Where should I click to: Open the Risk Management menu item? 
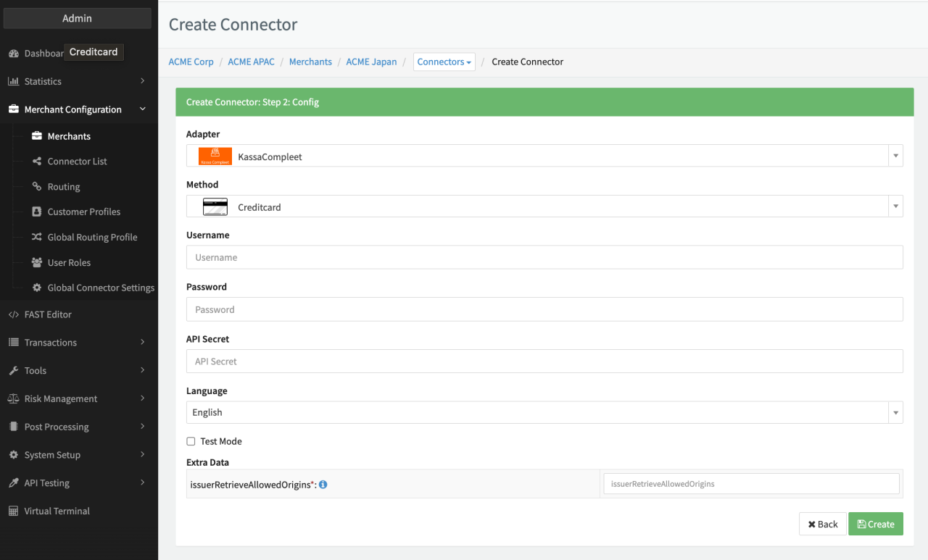(76, 398)
